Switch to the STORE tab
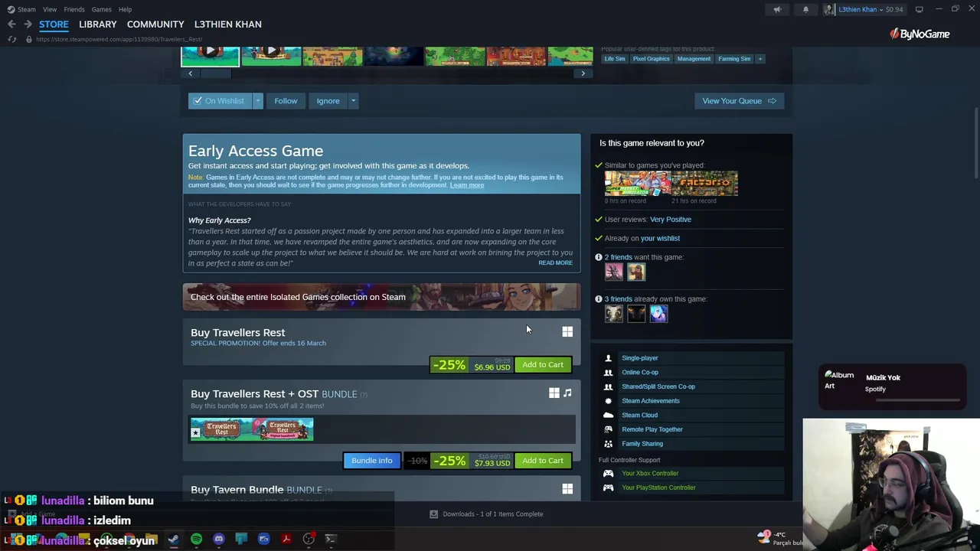 coord(54,24)
